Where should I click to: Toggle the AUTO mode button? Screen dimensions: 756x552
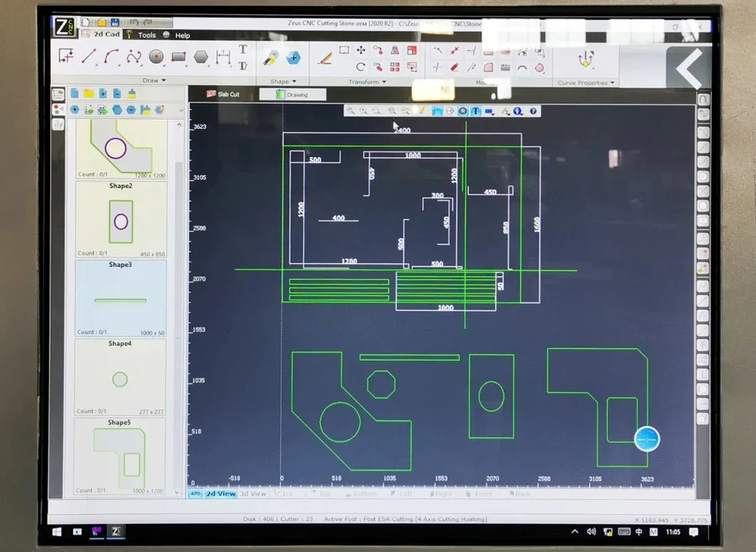point(195,494)
